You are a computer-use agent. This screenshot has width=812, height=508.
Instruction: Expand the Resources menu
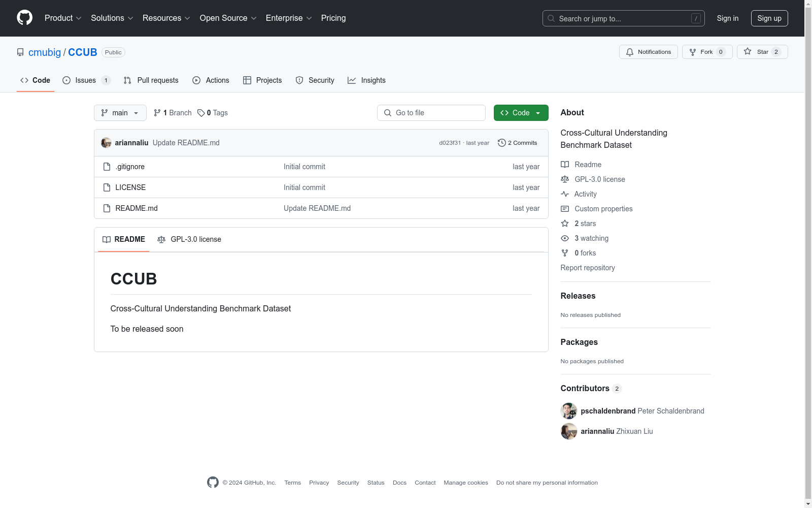166,18
